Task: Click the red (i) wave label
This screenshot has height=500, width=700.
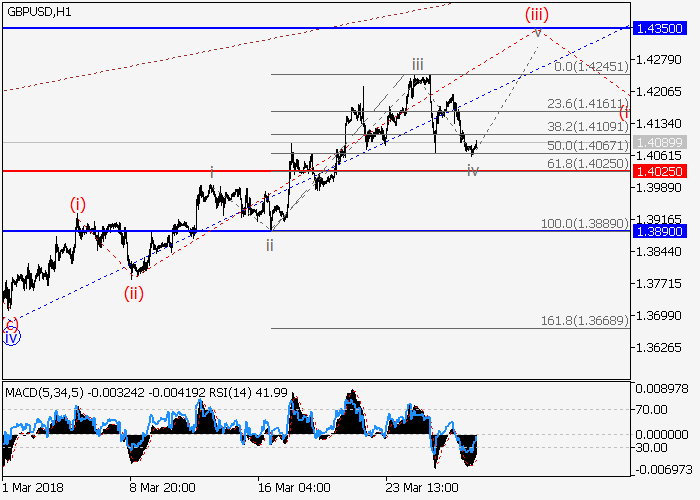Action: 78,205
